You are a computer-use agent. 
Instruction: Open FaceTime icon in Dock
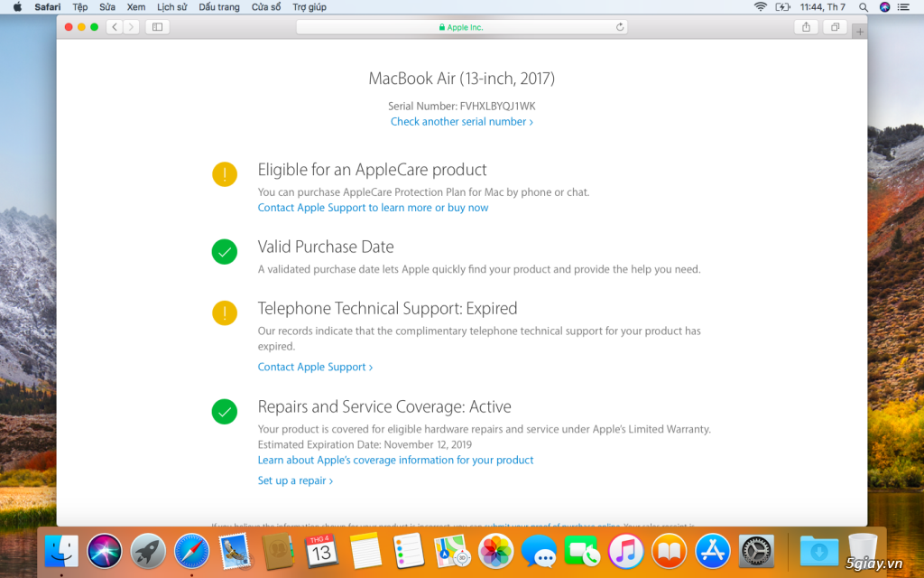pos(582,552)
